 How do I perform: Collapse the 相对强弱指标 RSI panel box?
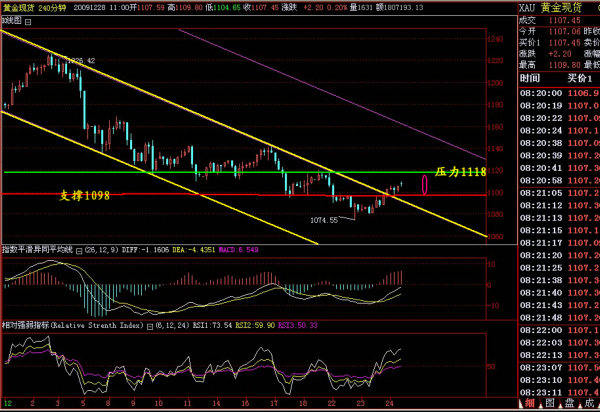click(x=150, y=326)
